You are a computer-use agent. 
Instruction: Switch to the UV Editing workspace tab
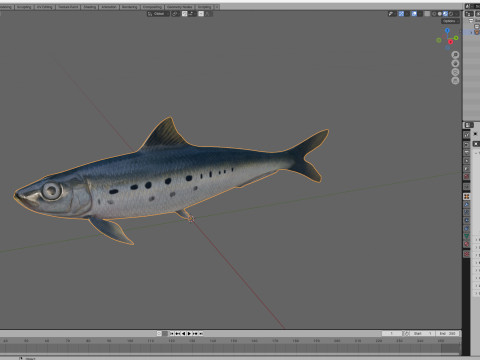coord(45,7)
